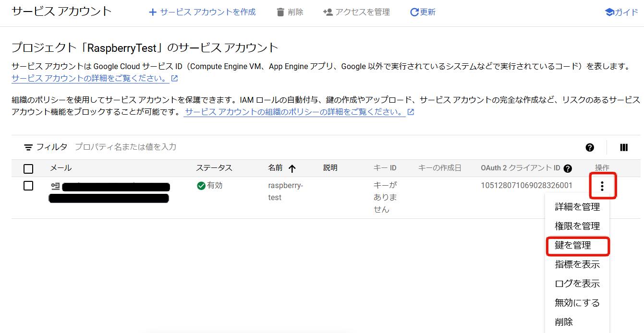
Task: Open the three-dot actions menu
Action: click(x=602, y=186)
